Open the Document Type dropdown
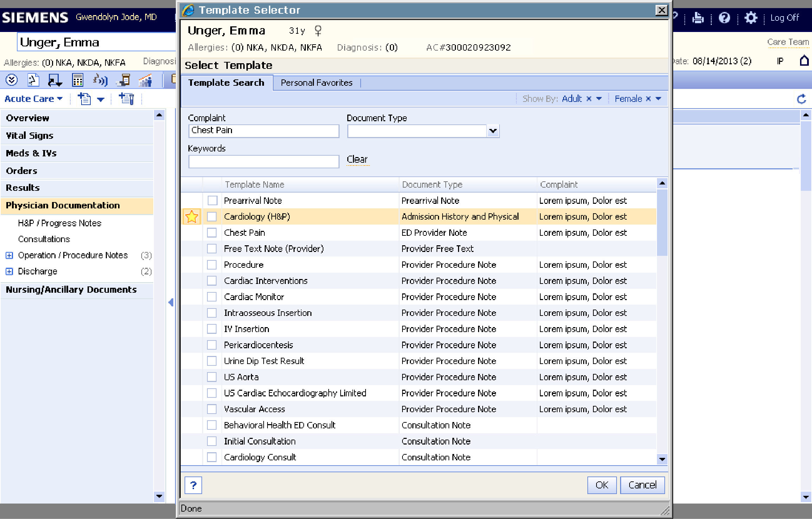The image size is (812, 519). (493, 131)
